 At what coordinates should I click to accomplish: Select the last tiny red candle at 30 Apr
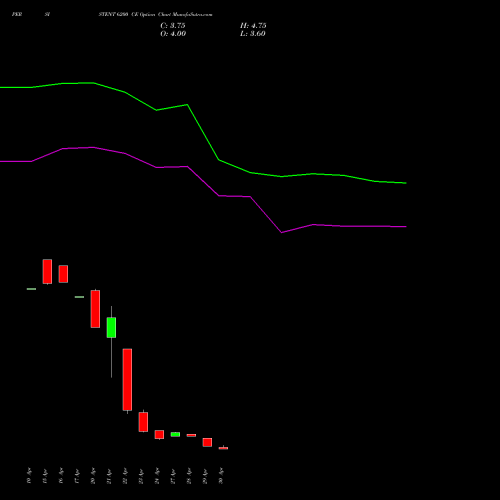click(223, 448)
